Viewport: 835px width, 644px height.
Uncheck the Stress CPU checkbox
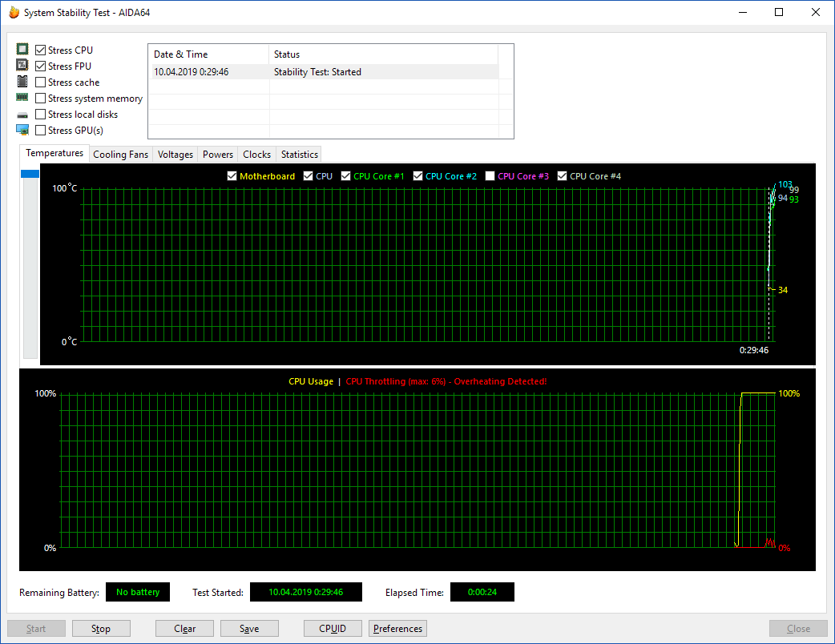[x=41, y=50]
